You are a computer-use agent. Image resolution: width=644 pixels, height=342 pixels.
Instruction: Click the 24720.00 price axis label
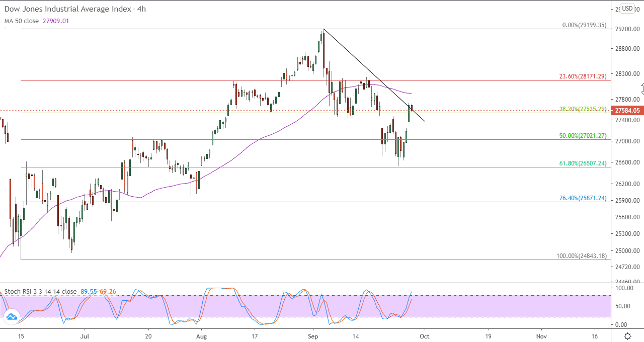click(627, 267)
